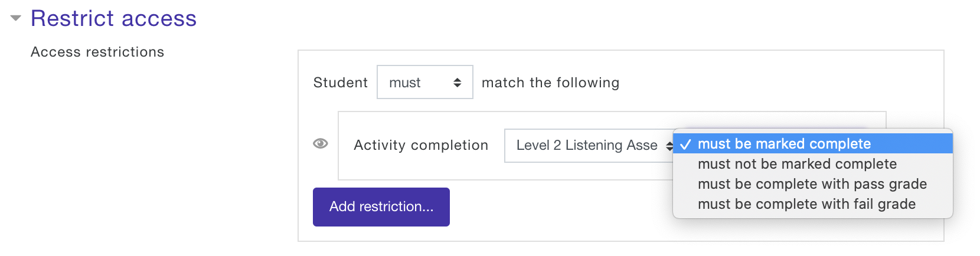The image size is (980, 256).
Task: Click the 'Access restrictions' field label
Action: coord(97,52)
